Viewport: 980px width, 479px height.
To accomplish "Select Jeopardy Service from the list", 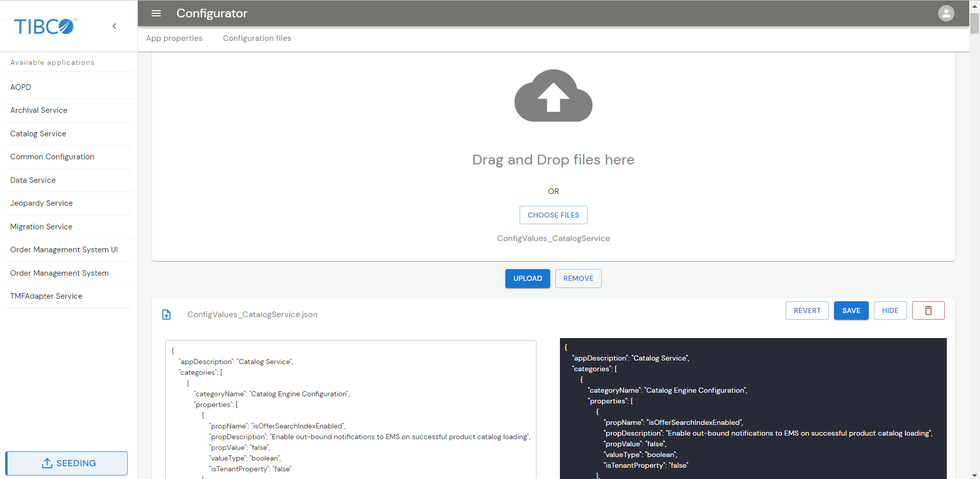I will [68, 203].
